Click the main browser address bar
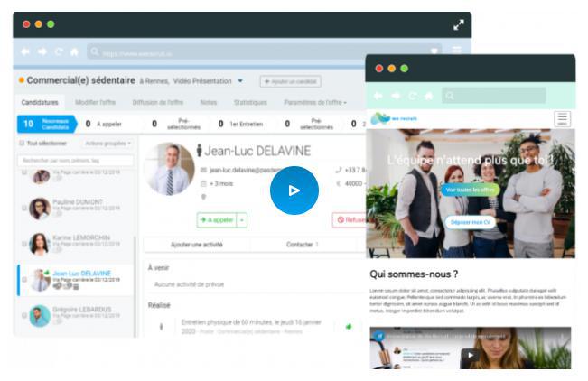This screenshot has height=381, width=588. [265, 51]
